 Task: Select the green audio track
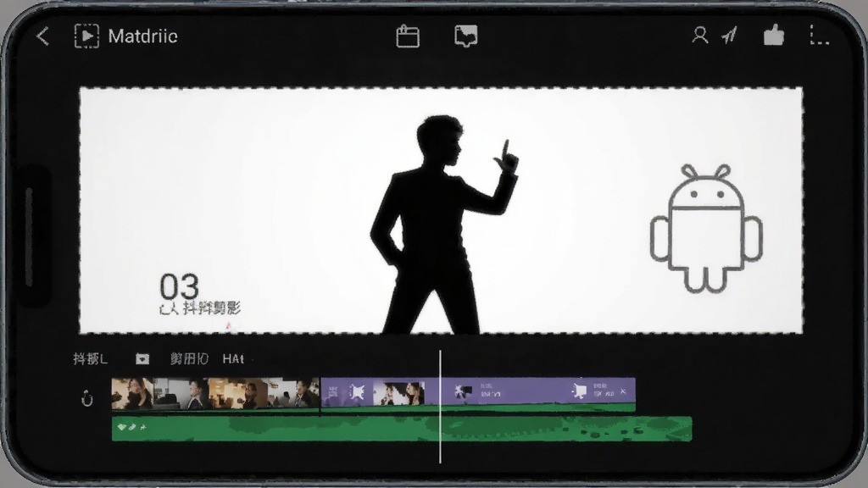402,429
